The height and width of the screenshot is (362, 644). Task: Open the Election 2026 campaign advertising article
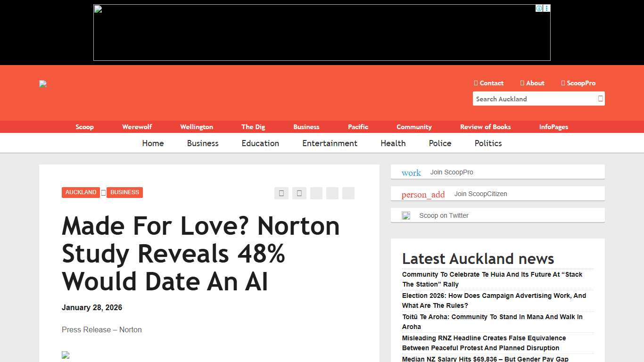click(494, 300)
